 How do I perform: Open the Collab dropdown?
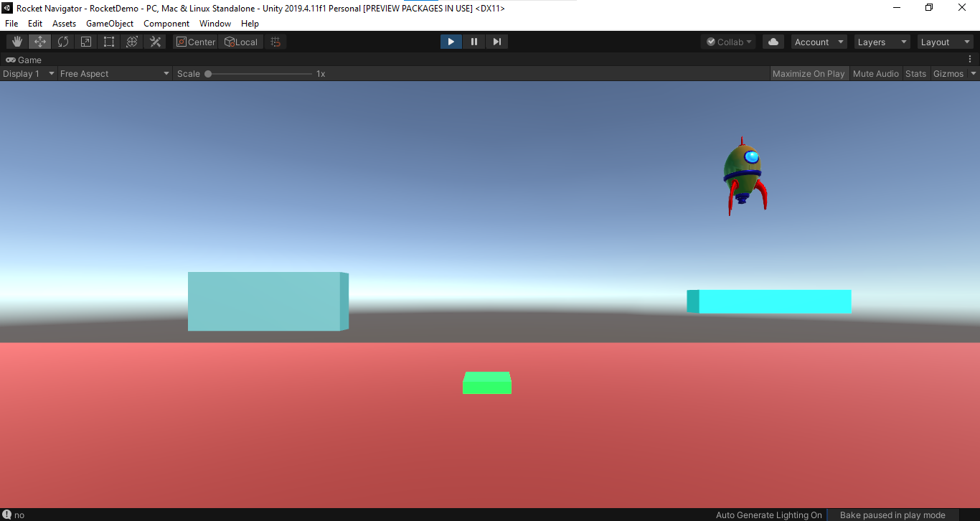pyautogui.click(x=729, y=42)
